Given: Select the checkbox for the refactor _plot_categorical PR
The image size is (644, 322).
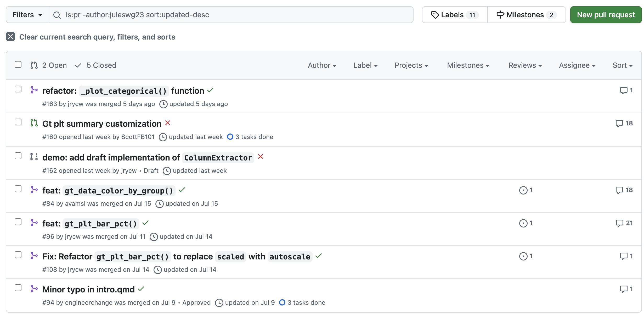Looking at the screenshot, I should (x=18, y=89).
